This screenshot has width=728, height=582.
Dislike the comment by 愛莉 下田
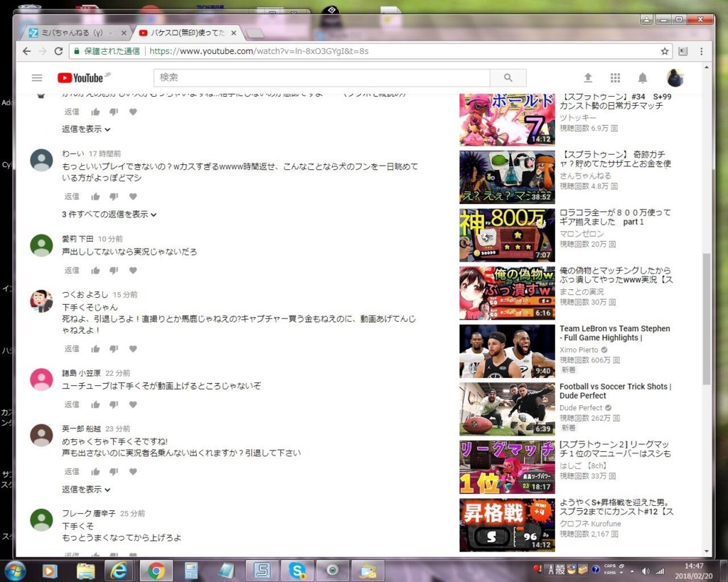pos(114,270)
